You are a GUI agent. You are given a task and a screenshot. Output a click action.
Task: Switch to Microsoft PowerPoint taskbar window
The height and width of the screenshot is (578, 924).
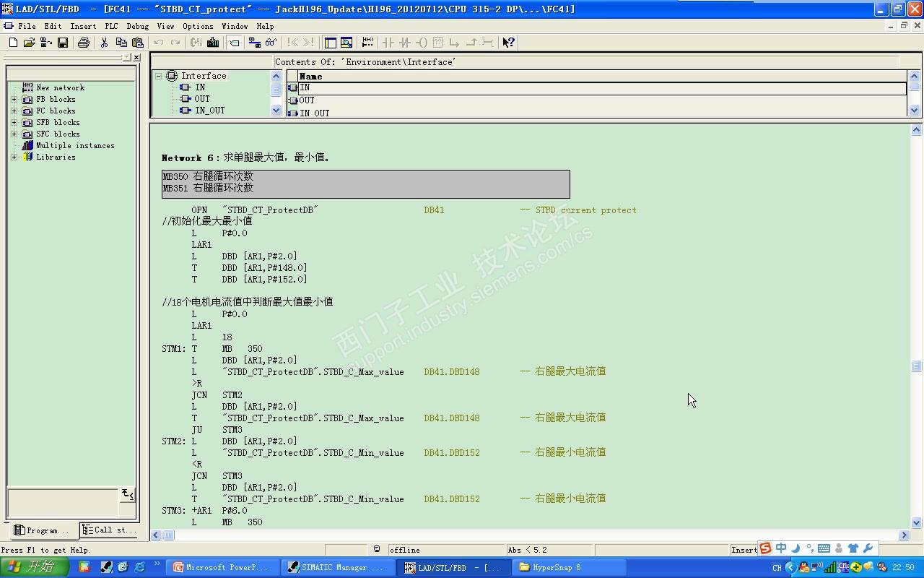(x=223, y=568)
